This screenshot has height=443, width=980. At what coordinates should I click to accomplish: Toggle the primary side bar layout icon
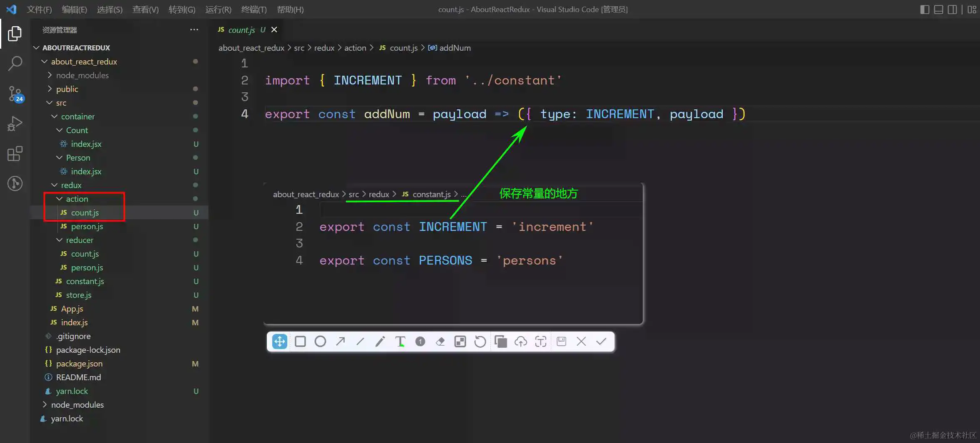(925, 9)
